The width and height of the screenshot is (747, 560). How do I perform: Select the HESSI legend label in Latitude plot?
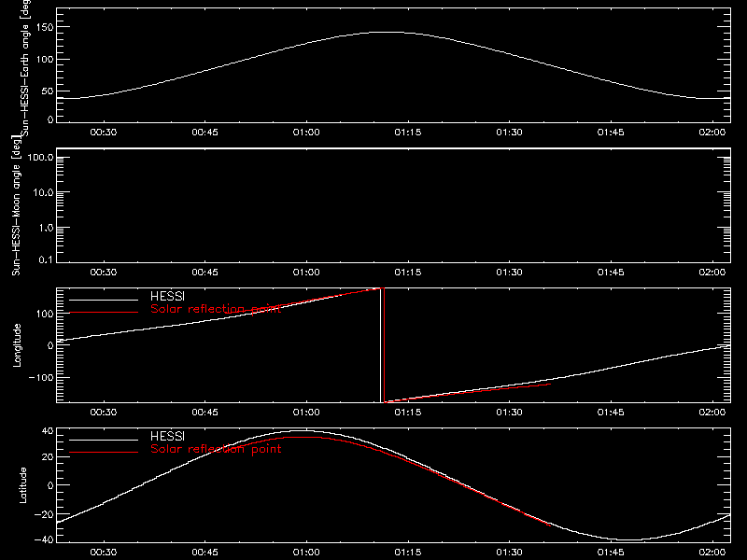(167, 436)
